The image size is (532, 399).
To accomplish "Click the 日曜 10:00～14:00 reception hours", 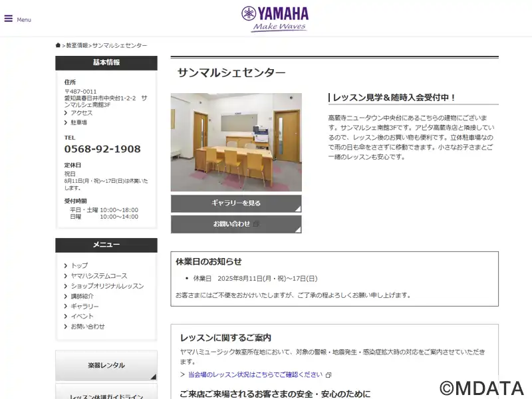I will tap(104, 217).
